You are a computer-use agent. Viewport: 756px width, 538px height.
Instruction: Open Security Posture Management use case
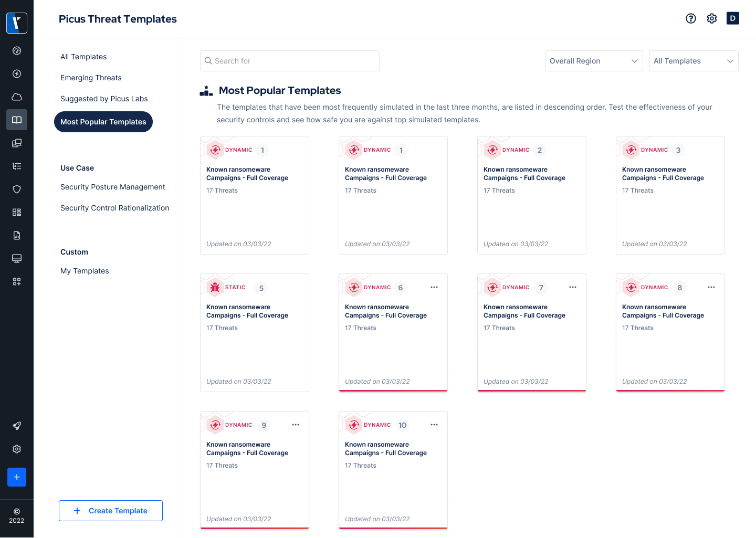(x=113, y=187)
